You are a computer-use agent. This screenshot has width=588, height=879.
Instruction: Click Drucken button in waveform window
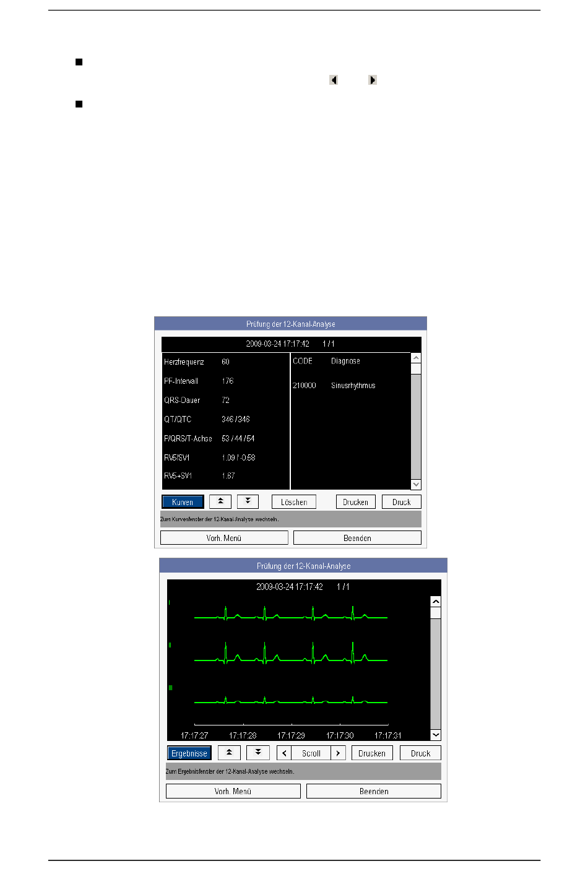pos(372,753)
